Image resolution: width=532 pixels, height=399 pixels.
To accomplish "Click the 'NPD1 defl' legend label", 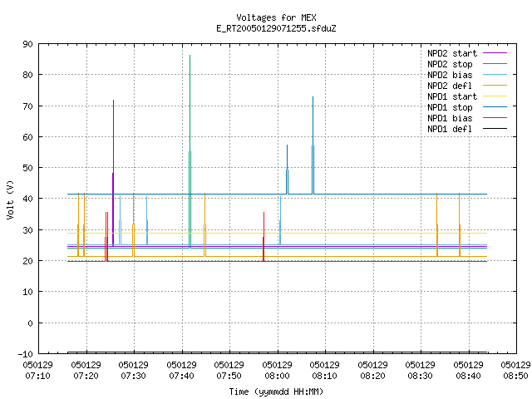I will coord(450,130).
